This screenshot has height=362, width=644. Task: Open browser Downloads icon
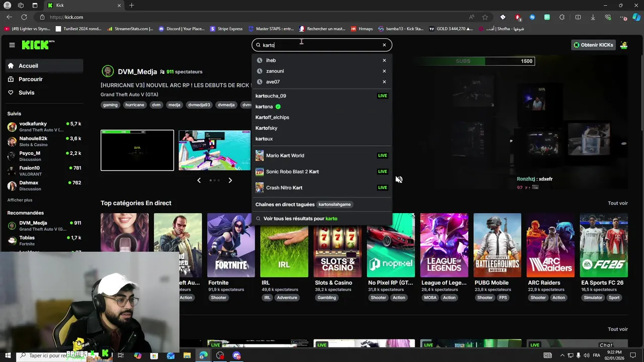[x=593, y=17]
